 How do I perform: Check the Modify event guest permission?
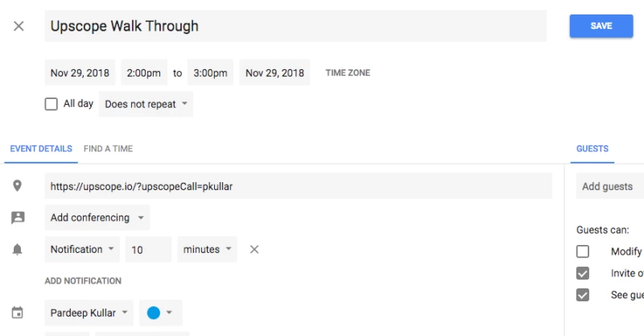point(584,251)
